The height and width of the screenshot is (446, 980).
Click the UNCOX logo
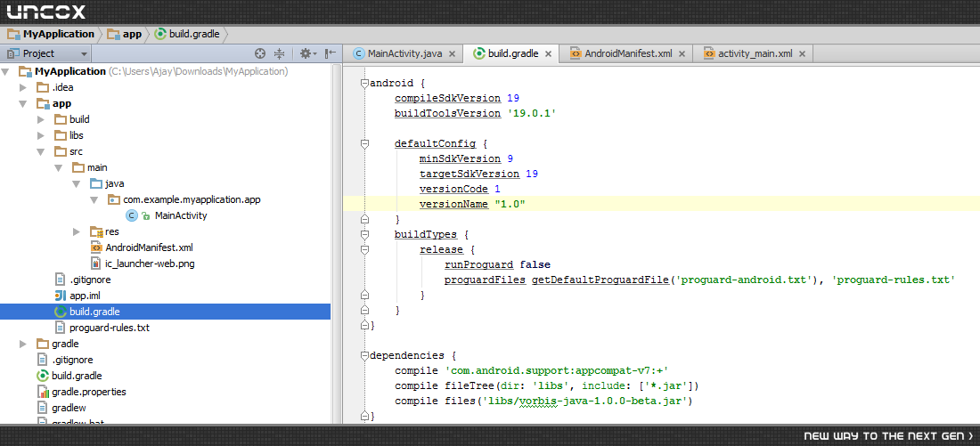pyautogui.click(x=45, y=12)
